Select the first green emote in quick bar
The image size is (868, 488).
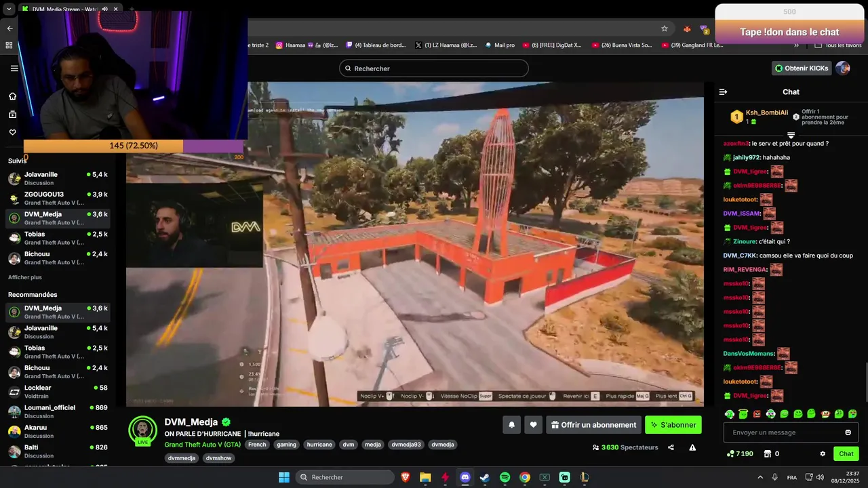point(730,414)
